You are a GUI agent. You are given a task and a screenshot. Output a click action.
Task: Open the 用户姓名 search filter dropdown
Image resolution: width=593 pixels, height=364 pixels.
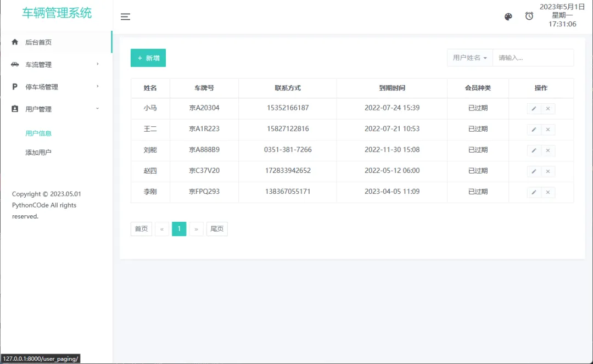pos(469,58)
